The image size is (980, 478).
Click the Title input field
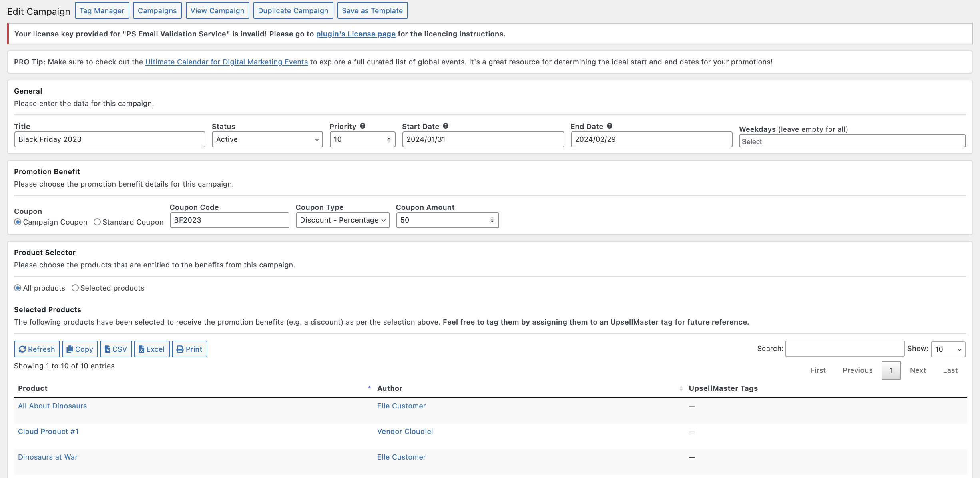click(110, 139)
